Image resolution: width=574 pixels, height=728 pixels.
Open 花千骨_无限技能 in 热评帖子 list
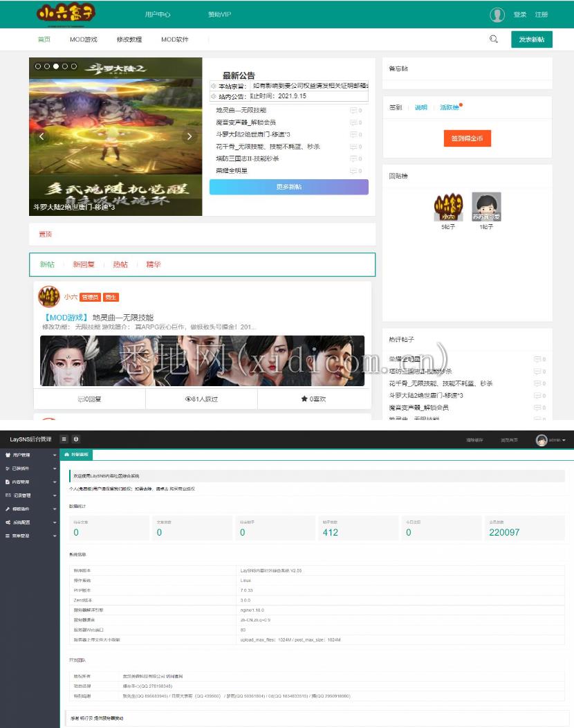click(441, 383)
